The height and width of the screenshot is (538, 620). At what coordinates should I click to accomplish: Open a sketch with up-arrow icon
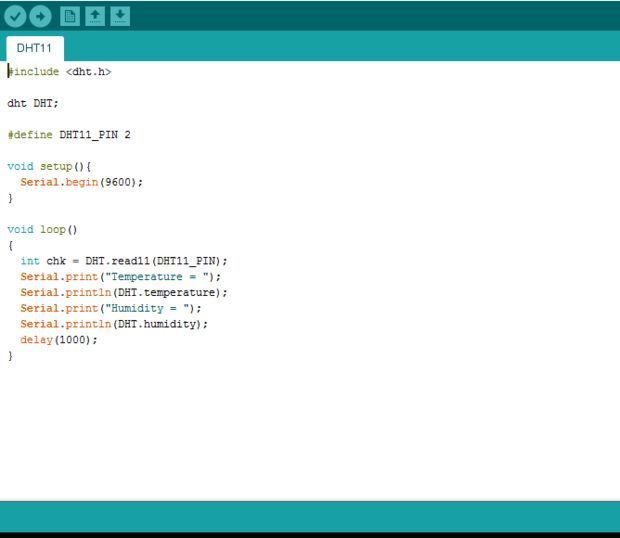(95, 16)
